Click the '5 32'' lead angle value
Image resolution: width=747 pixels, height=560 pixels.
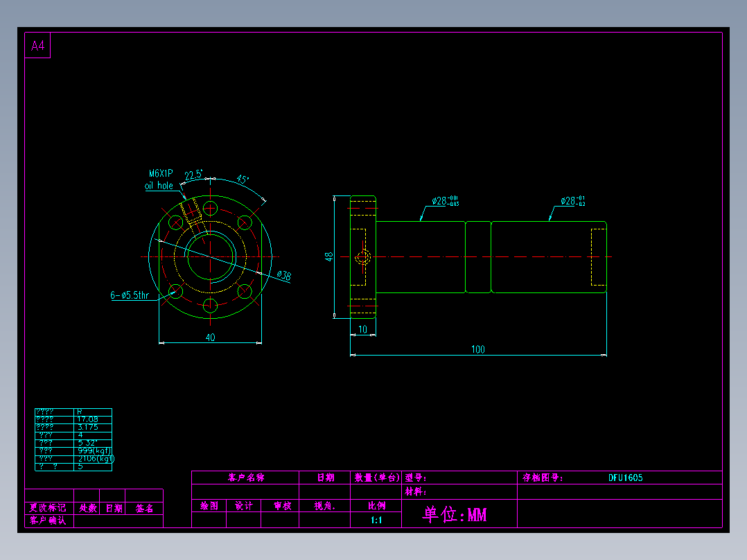coord(87,443)
